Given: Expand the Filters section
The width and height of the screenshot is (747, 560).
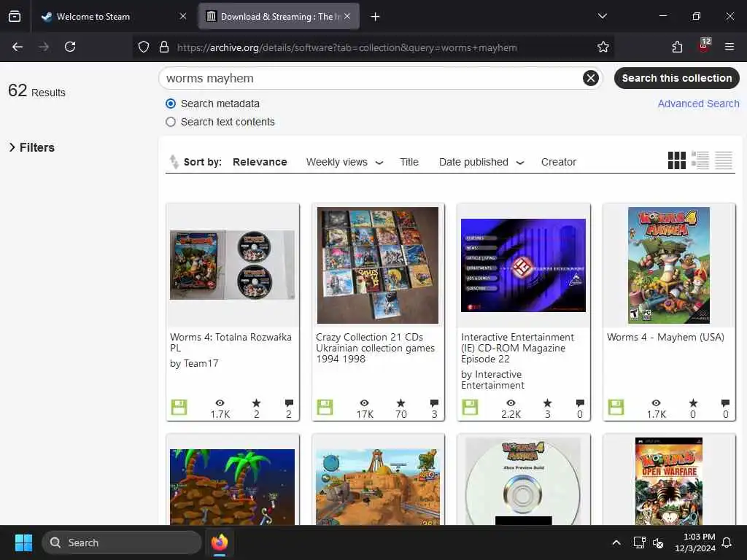Looking at the screenshot, I should (x=31, y=147).
